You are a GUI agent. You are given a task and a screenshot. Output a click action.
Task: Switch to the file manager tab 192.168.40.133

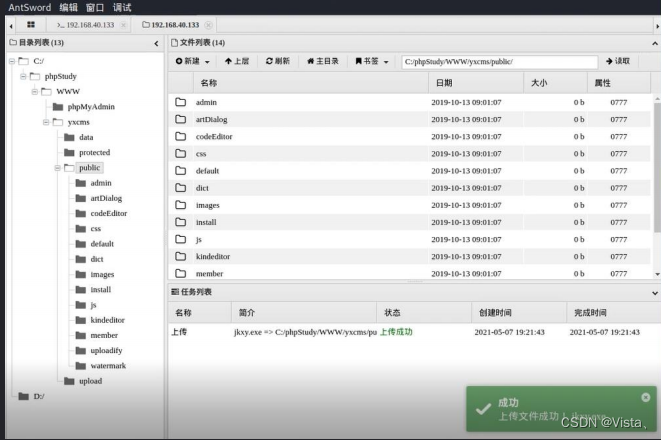(x=171, y=25)
